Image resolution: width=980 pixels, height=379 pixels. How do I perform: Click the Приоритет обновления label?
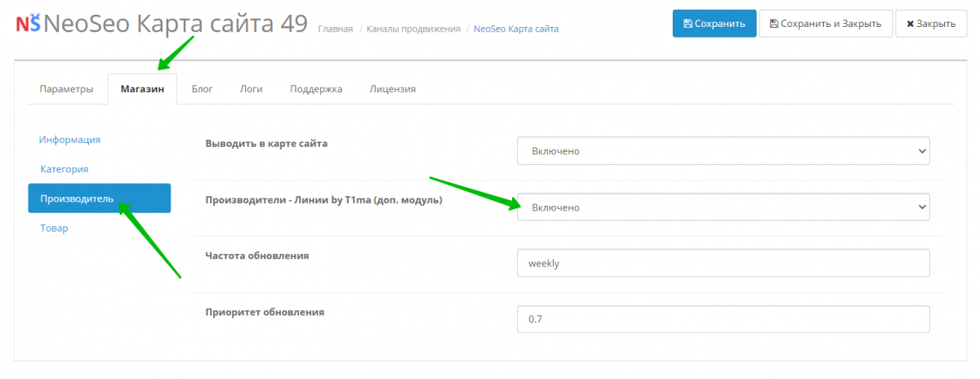coord(265,312)
